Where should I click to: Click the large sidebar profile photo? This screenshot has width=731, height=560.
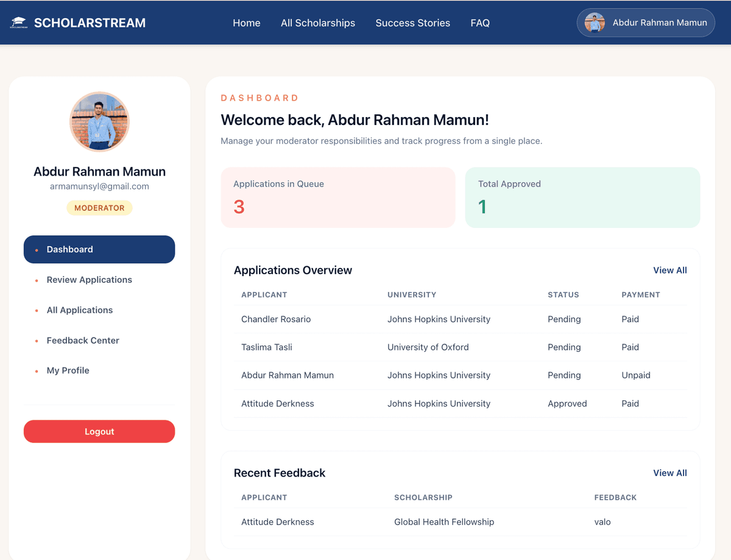point(99,122)
